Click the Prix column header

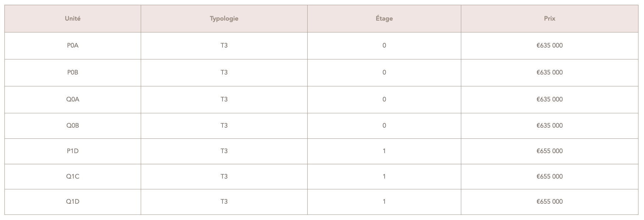point(549,18)
